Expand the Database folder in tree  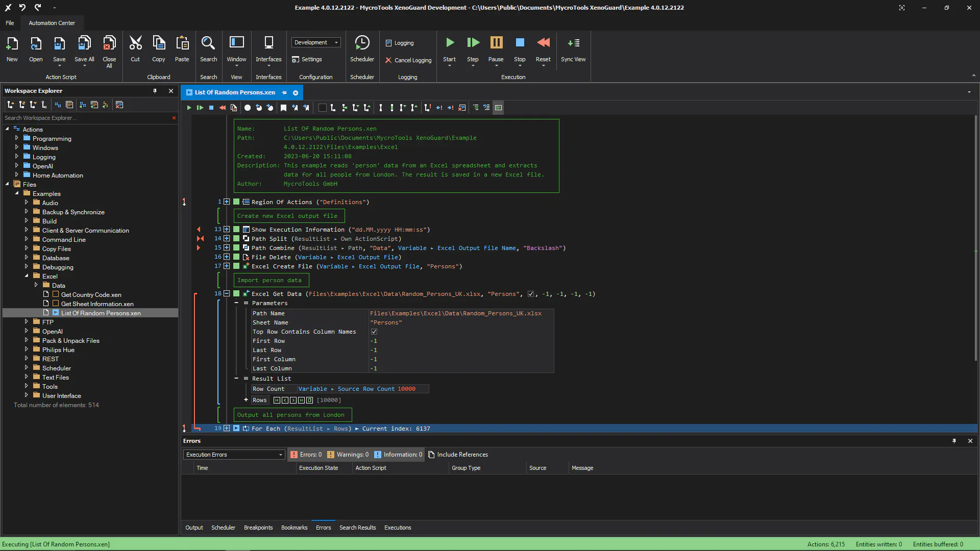tap(27, 258)
